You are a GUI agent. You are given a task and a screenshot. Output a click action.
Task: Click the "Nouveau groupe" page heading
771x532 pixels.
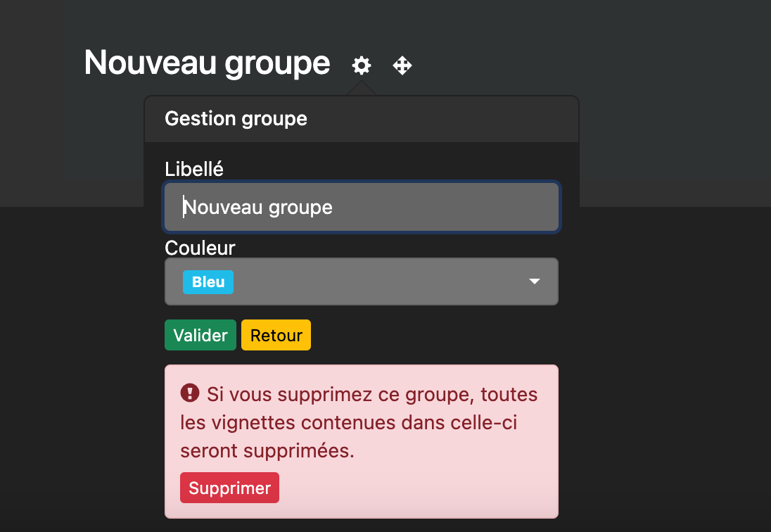coord(207,63)
